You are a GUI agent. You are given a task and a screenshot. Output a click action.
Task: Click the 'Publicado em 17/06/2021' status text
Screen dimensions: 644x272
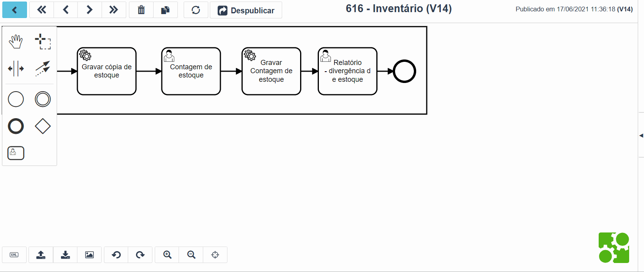[x=574, y=9]
